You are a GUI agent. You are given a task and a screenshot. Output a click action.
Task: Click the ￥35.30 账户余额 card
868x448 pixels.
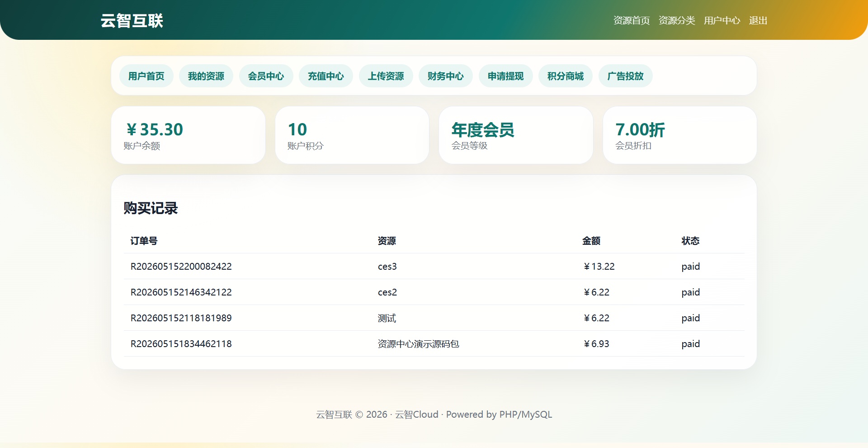pyautogui.click(x=188, y=135)
